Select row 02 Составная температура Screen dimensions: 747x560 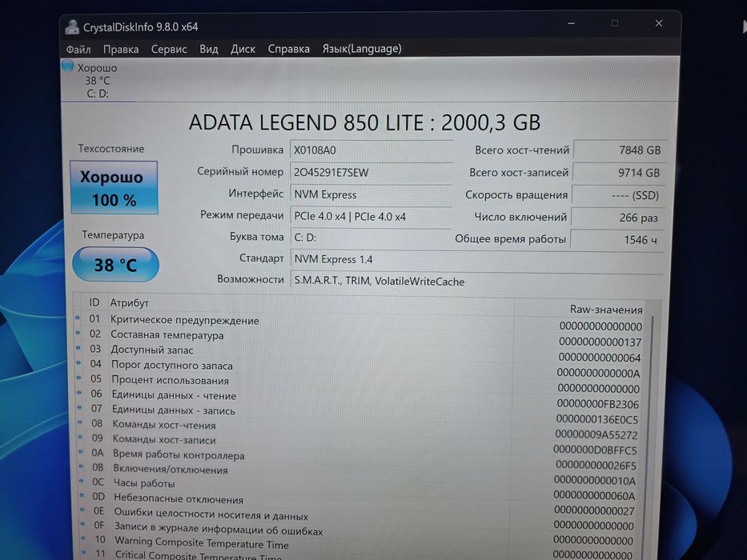(x=359, y=338)
